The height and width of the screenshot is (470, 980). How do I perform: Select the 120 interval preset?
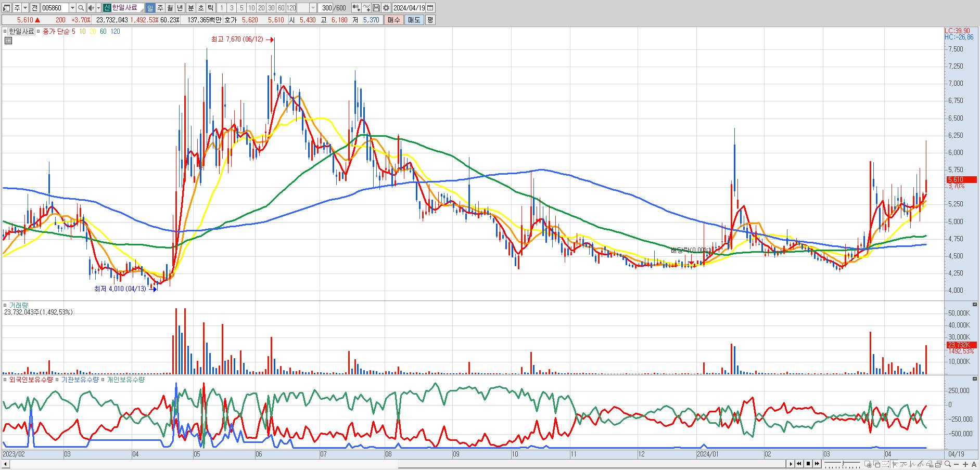[291, 8]
